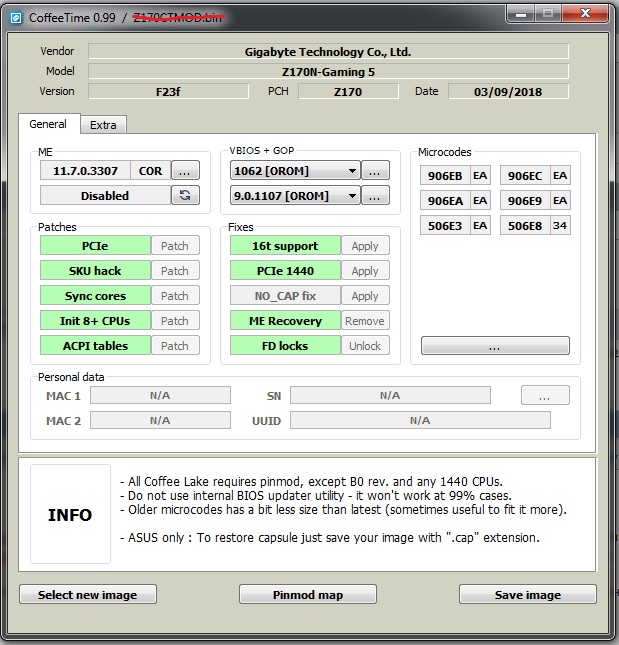This screenshot has width=619, height=645.
Task: Expand the GOP 9.0.1107 [OROM] dropdown
Action: click(295, 195)
